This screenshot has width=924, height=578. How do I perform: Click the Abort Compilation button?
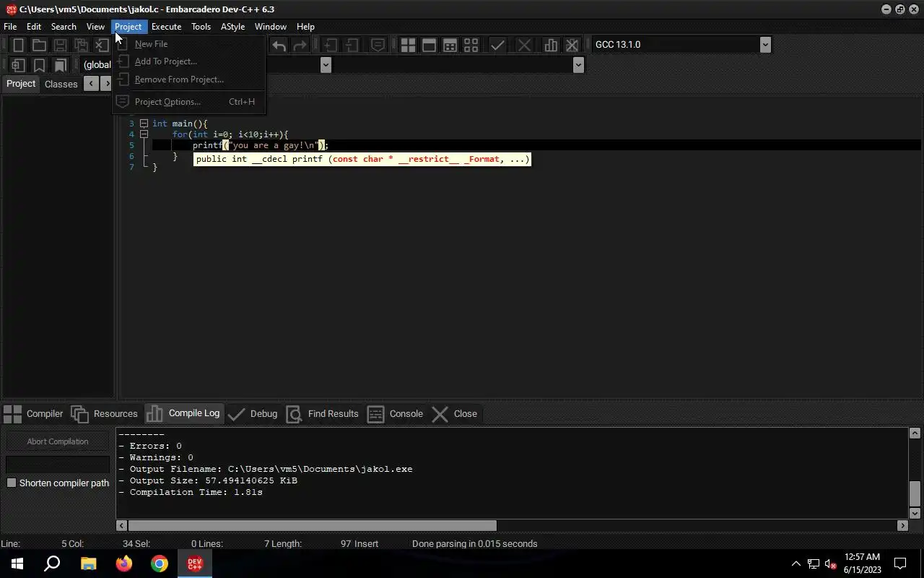[x=58, y=441]
